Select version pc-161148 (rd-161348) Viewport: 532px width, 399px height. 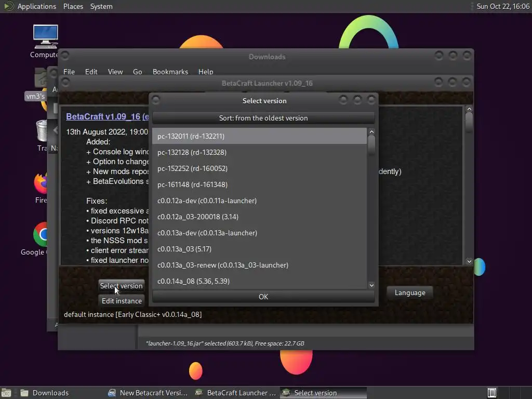click(x=259, y=184)
